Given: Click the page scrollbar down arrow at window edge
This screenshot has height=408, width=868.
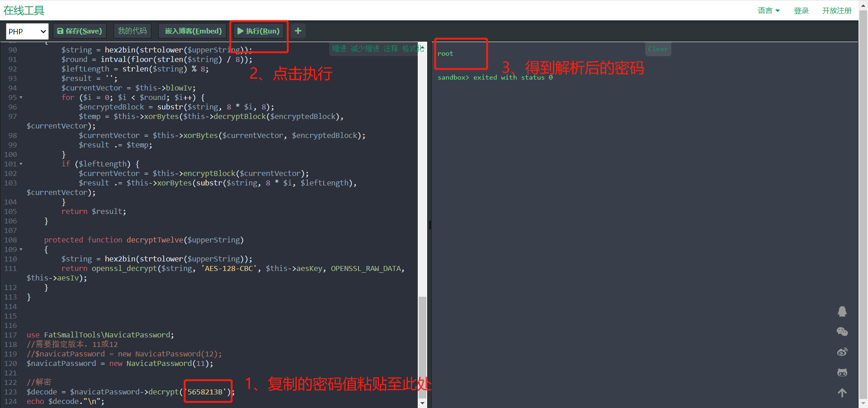Looking at the screenshot, I should 863,403.
